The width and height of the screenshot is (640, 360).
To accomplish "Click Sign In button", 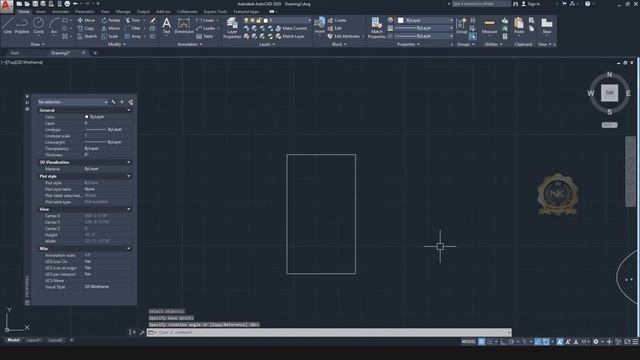I will tap(530, 4).
